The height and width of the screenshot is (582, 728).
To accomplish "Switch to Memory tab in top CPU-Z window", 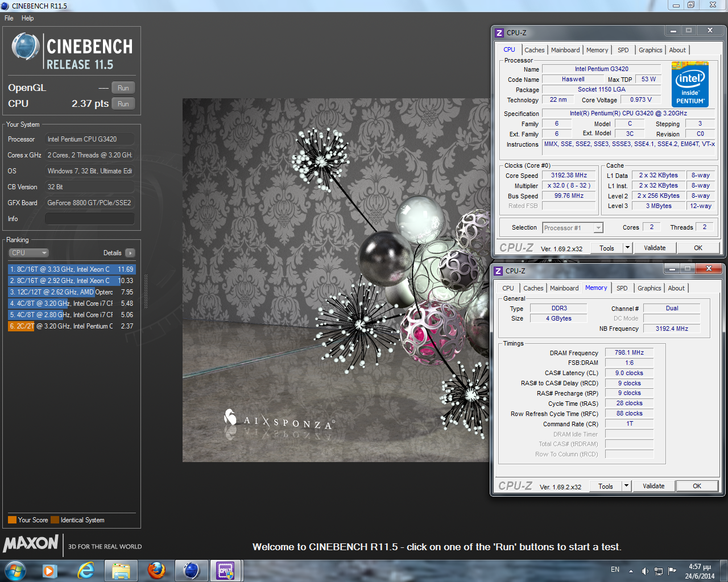I will [597, 50].
